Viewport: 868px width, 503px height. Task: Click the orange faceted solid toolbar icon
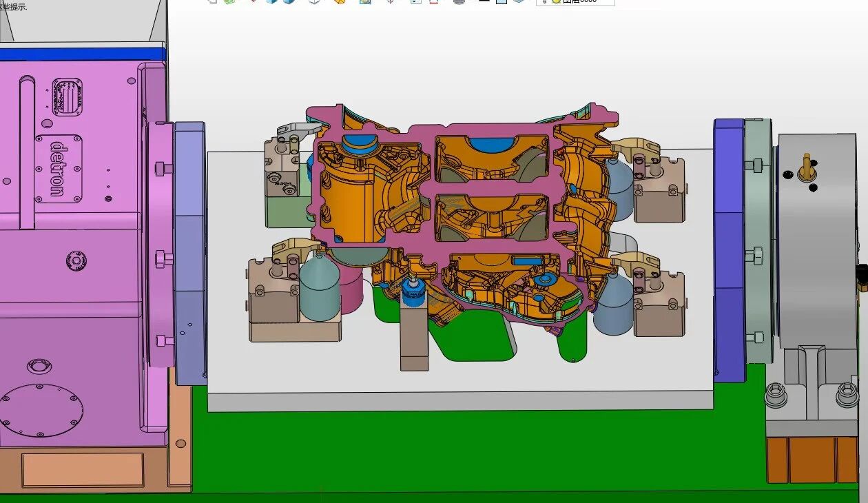tap(339, 2)
